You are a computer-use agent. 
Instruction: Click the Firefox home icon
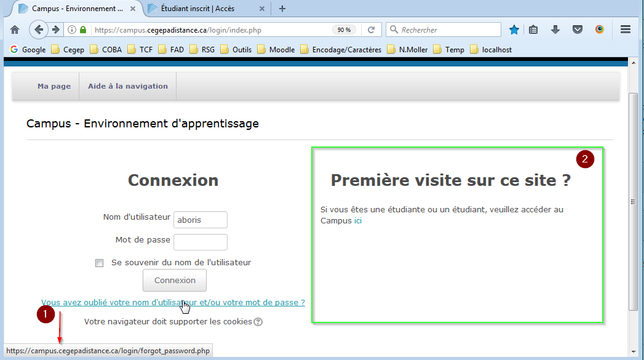point(15,30)
